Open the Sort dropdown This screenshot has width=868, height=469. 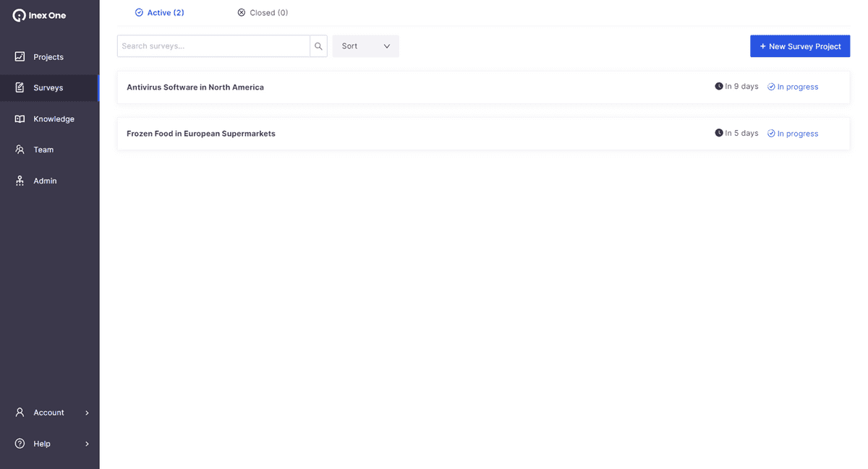[365, 46]
